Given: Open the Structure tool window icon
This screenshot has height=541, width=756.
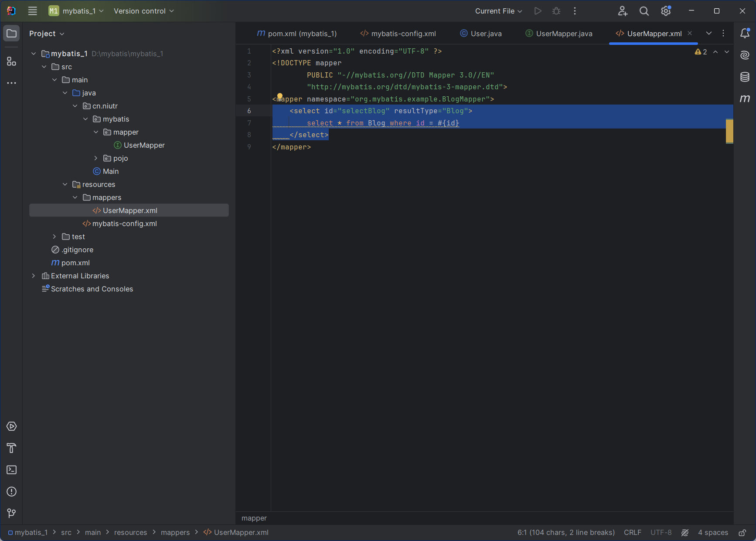Looking at the screenshot, I should 12,61.
